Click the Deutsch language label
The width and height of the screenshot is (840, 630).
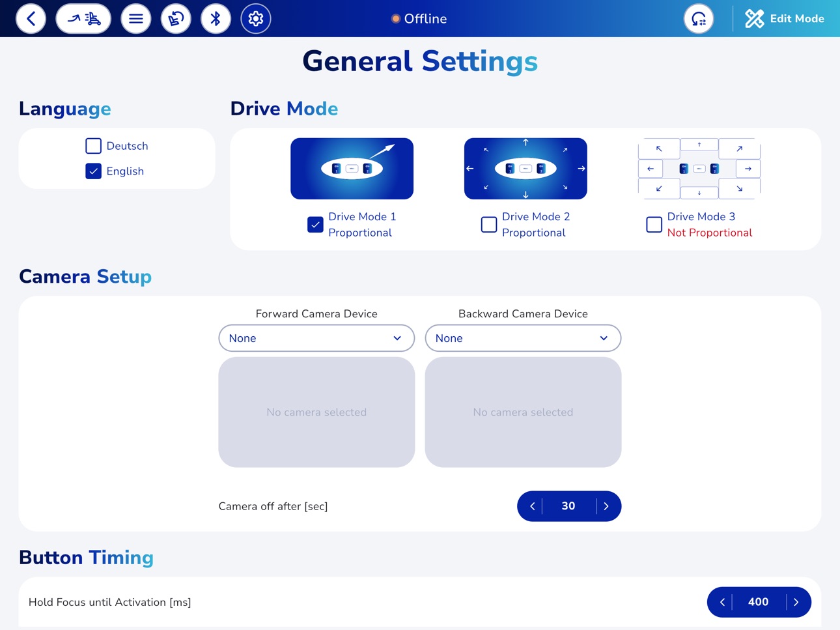(128, 146)
